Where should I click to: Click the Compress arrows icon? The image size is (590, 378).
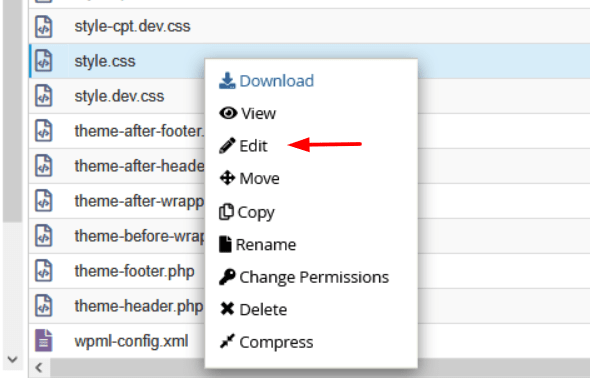click(x=227, y=342)
